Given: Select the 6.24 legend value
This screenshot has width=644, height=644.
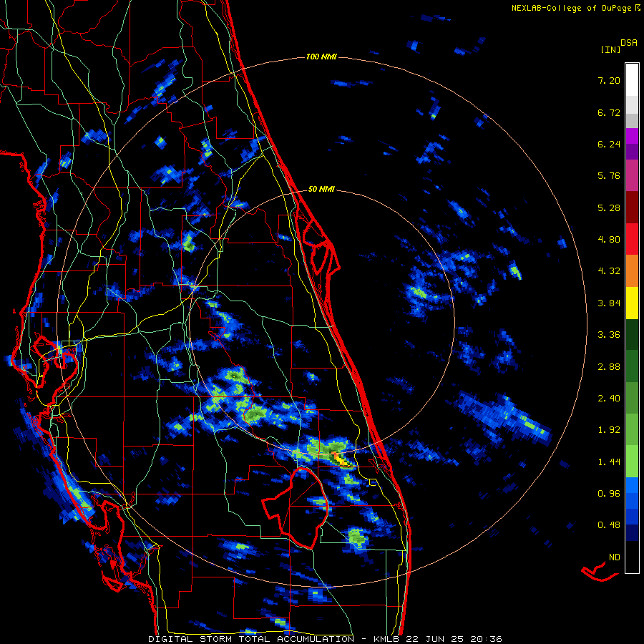Looking at the screenshot, I should 609,144.
